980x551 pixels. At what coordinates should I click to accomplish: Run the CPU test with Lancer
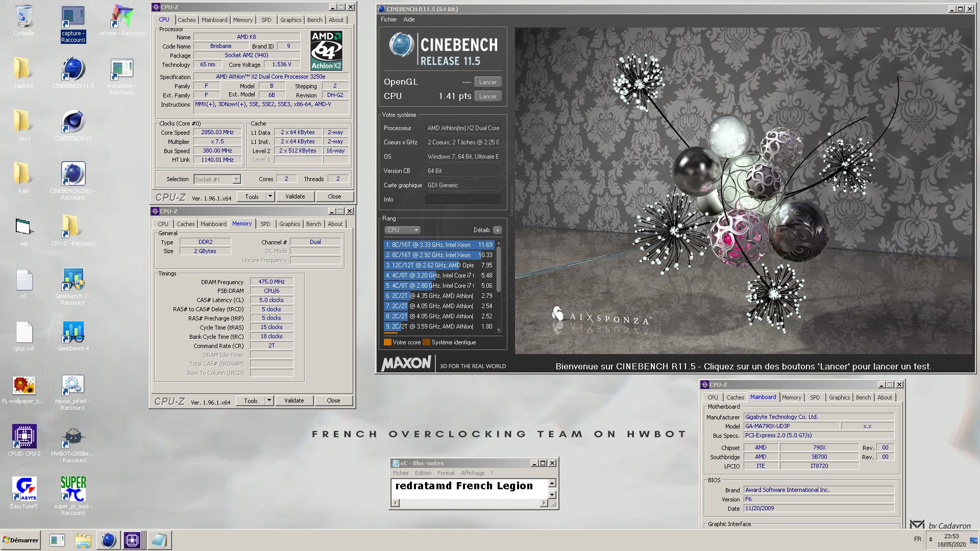tap(487, 96)
